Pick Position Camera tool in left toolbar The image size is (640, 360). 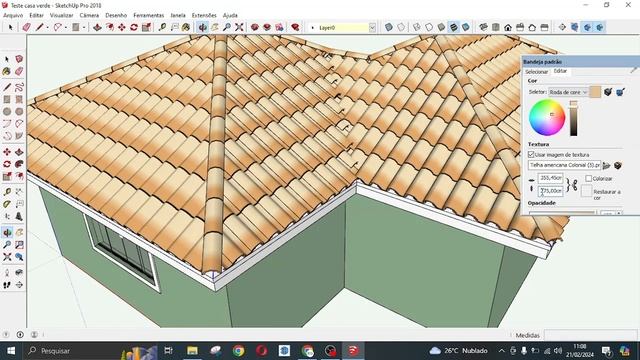point(7,272)
